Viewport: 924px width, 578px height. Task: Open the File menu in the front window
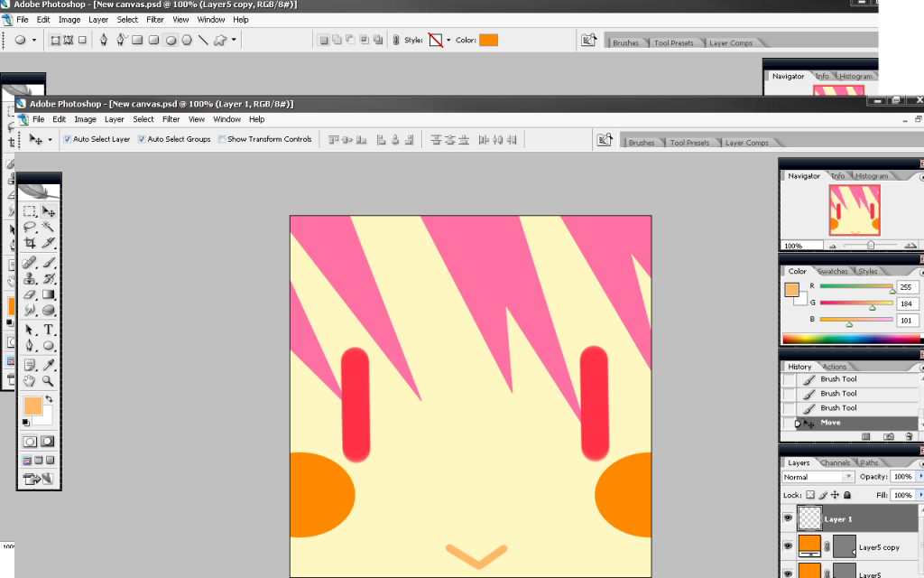click(38, 119)
